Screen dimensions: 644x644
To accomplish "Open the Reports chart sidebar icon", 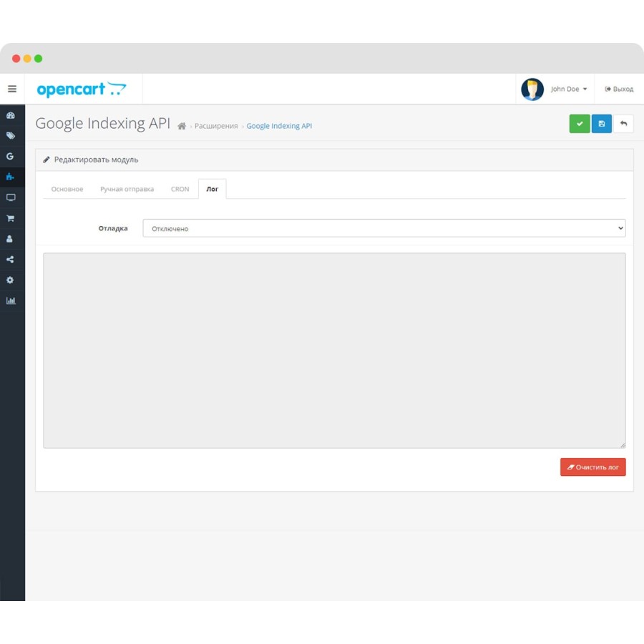I will point(11,301).
